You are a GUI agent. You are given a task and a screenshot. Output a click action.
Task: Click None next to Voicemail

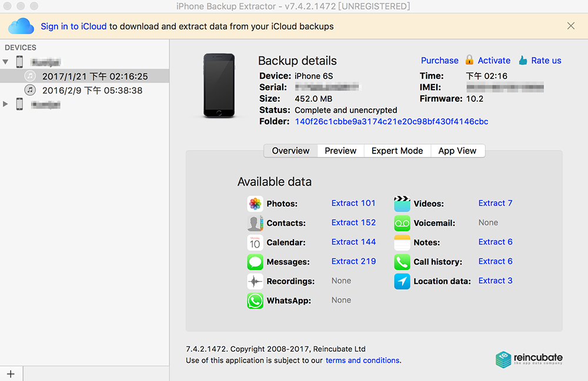tap(488, 223)
